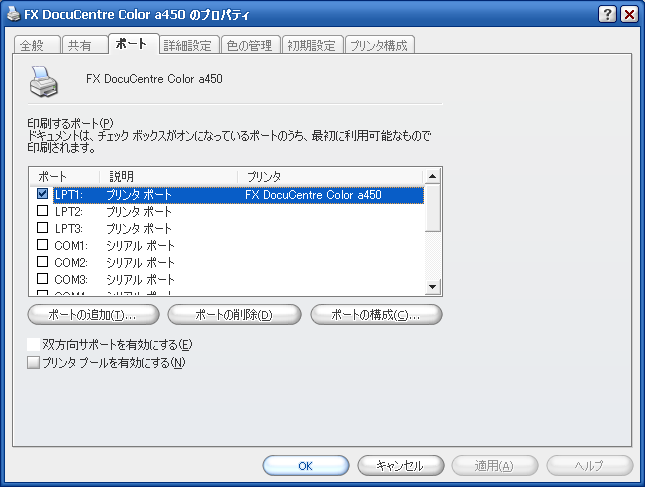Viewport: 645px width, 487px height.
Task: Toggle プリンタ プールを有効にする checkbox
Action: pyautogui.click(x=34, y=363)
